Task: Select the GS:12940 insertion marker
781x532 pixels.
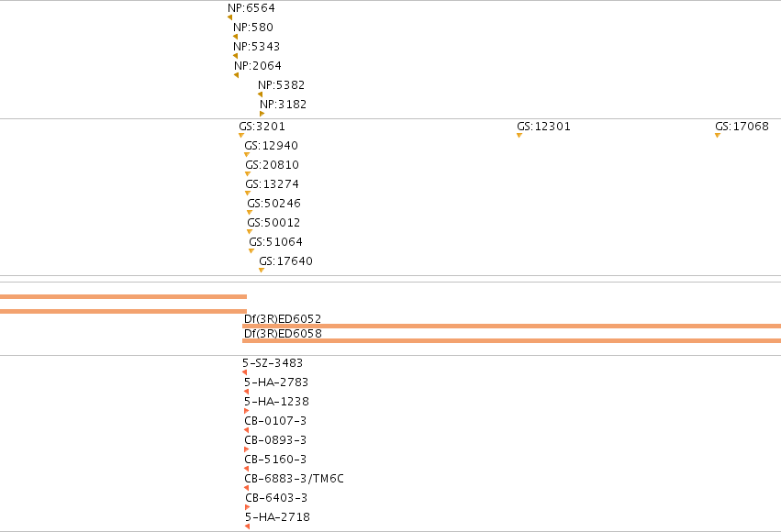Action: click(x=247, y=155)
